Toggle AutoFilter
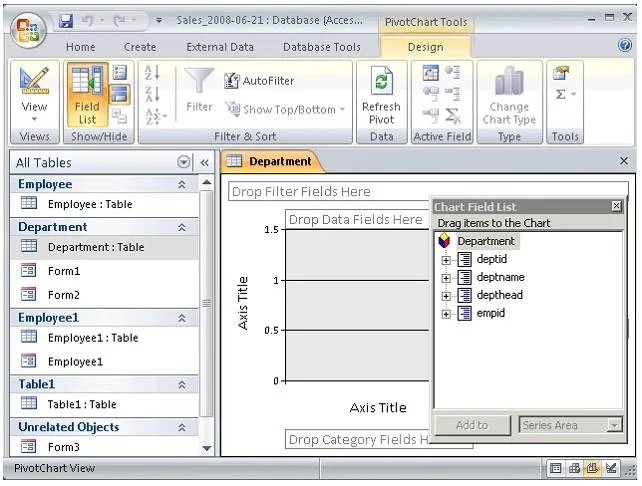The width and height of the screenshot is (642, 486). tap(259, 81)
